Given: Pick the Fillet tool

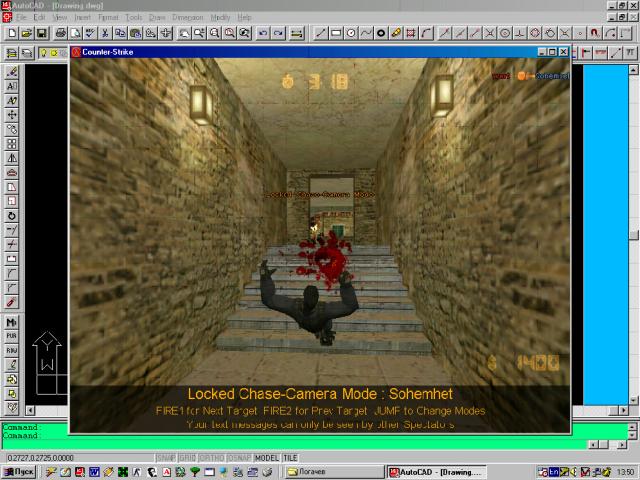Looking at the screenshot, I should pyautogui.click(x=11, y=273).
